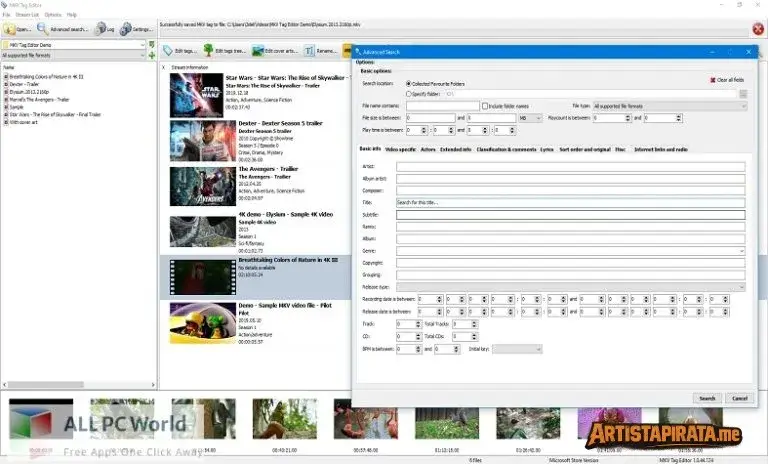768x464 pixels.
Task: Click the red close icon at top right
Action: point(758,29)
